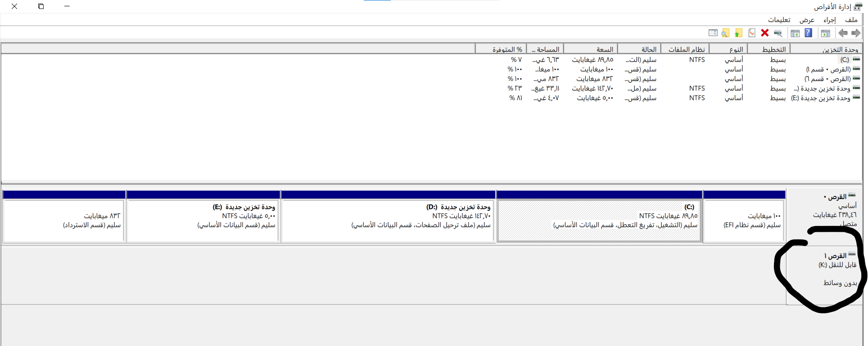Select 'وحدة تخزين جديدة (E:)' row name
Viewport: 868px width, 346px height.
click(x=821, y=98)
